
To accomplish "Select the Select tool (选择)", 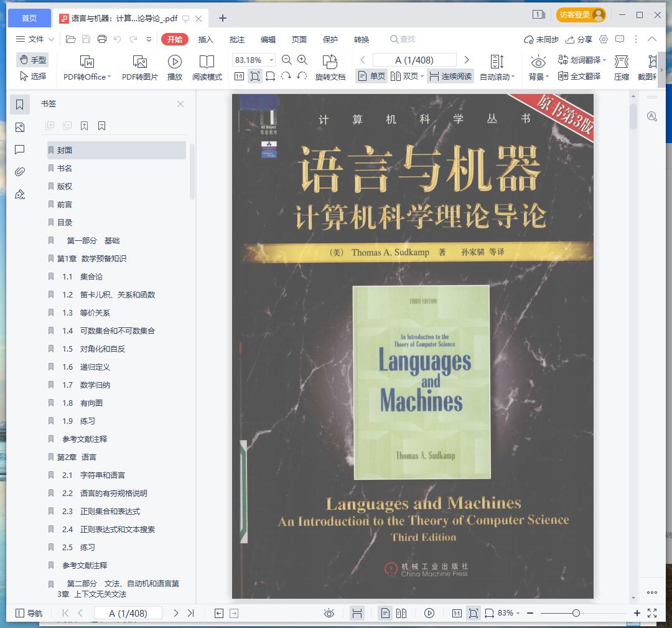I will click(x=32, y=77).
